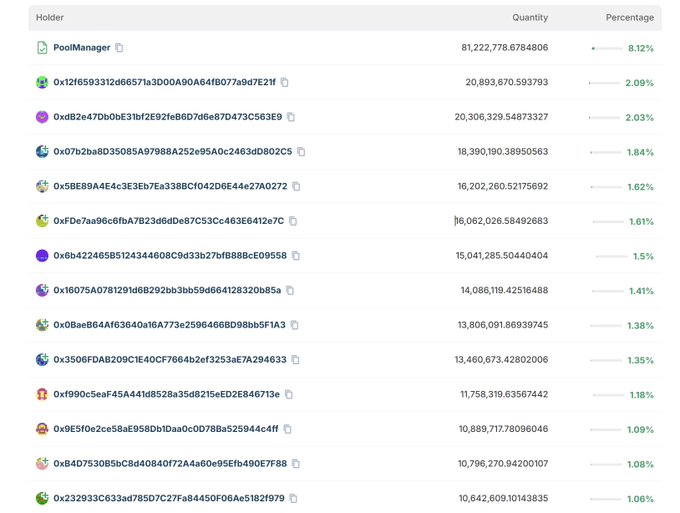680x513 pixels.
Task: Open holder 0xFDe7aa96c6fbA7B23d6dDe87C53Cc463E6412e7C
Action: coord(169,221)
